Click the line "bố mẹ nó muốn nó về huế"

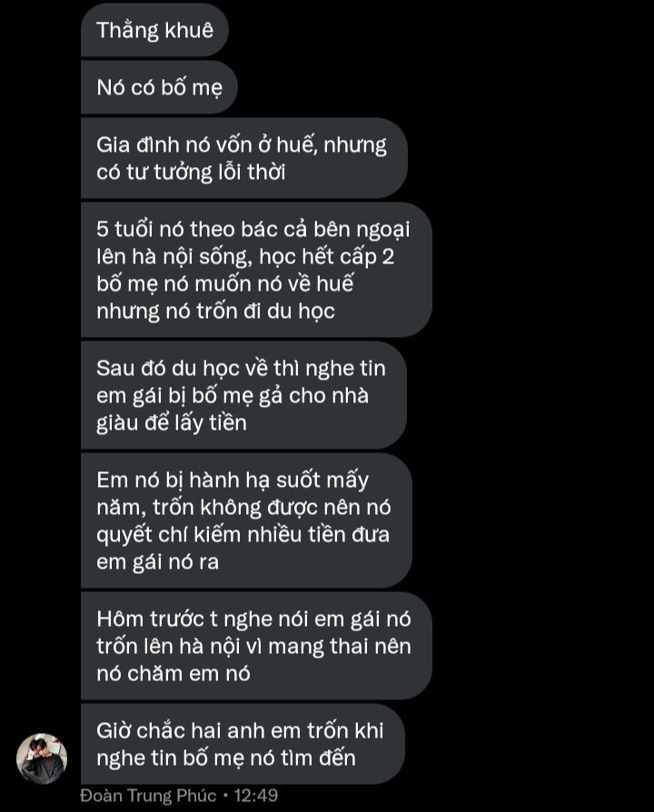(x=224, y=283)
